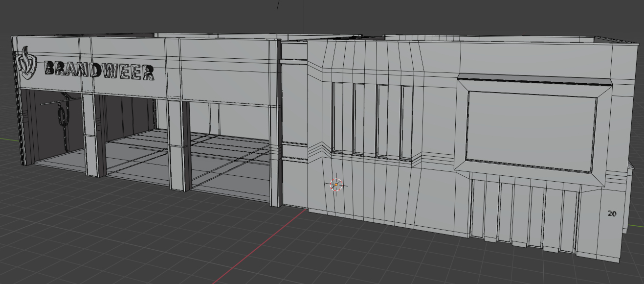
Task: Select the house number 20
Action: [612, 213]
